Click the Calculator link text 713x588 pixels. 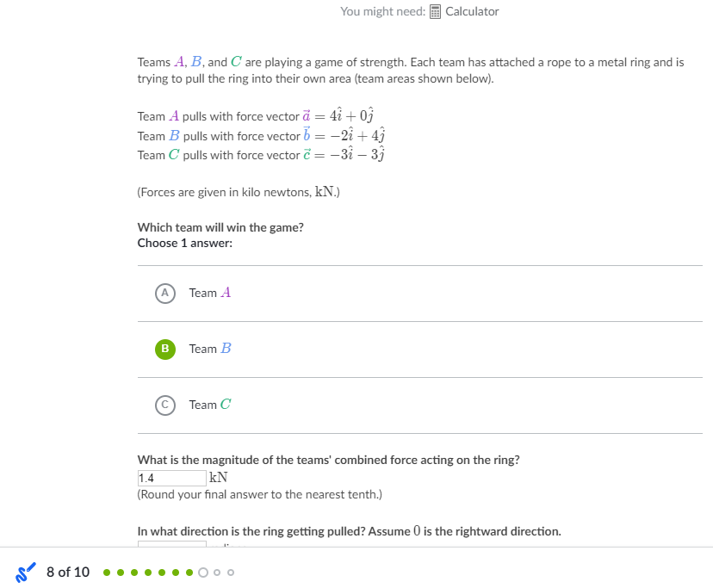coord(472,11)
